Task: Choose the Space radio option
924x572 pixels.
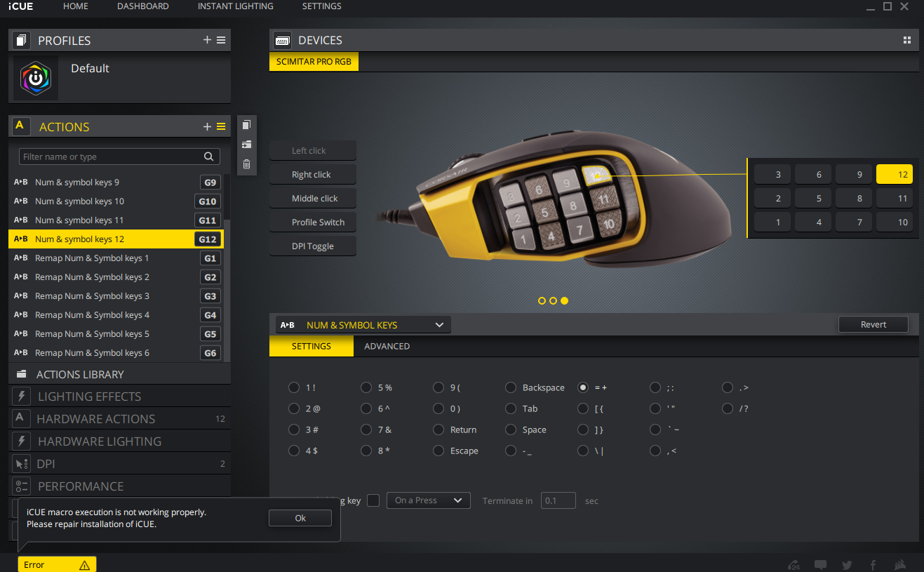Action: click(x=511, y=430)
